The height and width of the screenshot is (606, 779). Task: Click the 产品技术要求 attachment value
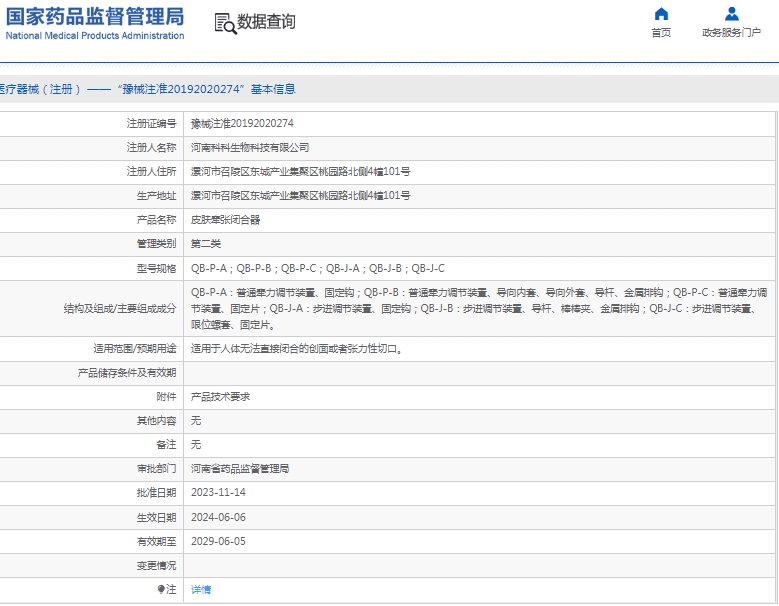pos(221,397)
